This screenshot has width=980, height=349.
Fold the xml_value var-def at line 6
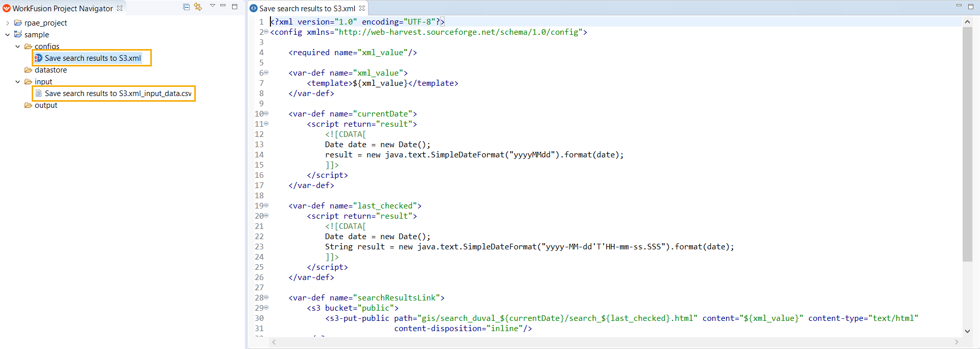266,73
